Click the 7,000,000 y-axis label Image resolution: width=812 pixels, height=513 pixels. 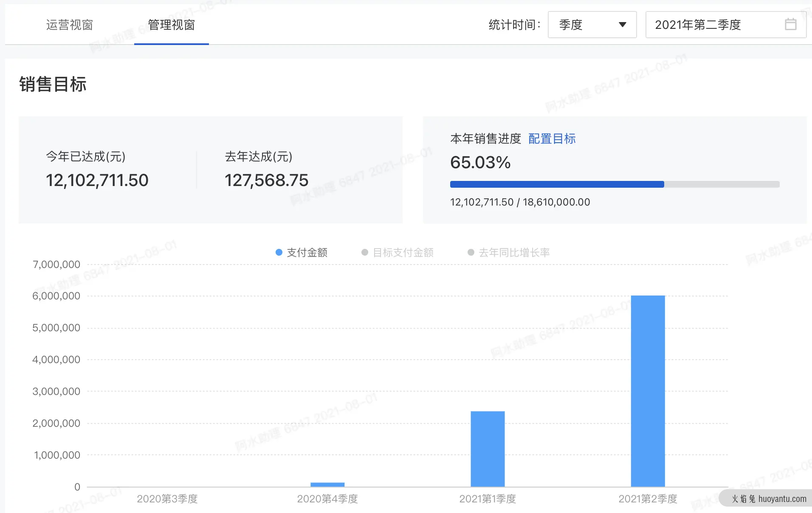pyautogui.click(x=56, y=265)
